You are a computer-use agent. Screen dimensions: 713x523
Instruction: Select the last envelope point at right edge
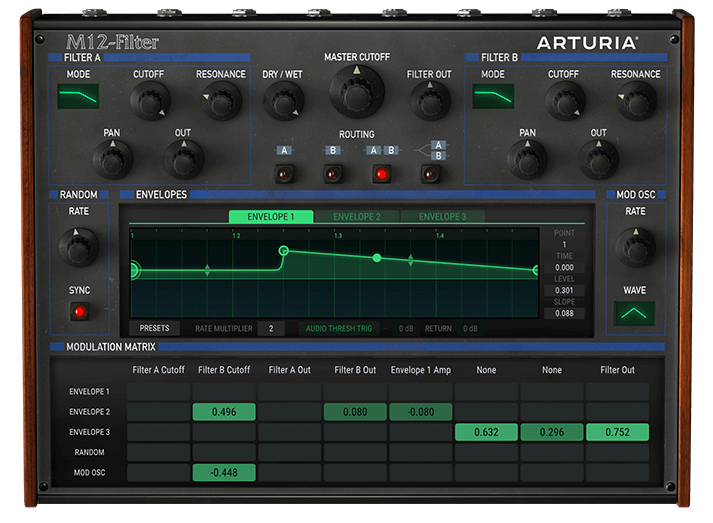tap(536, 270)
